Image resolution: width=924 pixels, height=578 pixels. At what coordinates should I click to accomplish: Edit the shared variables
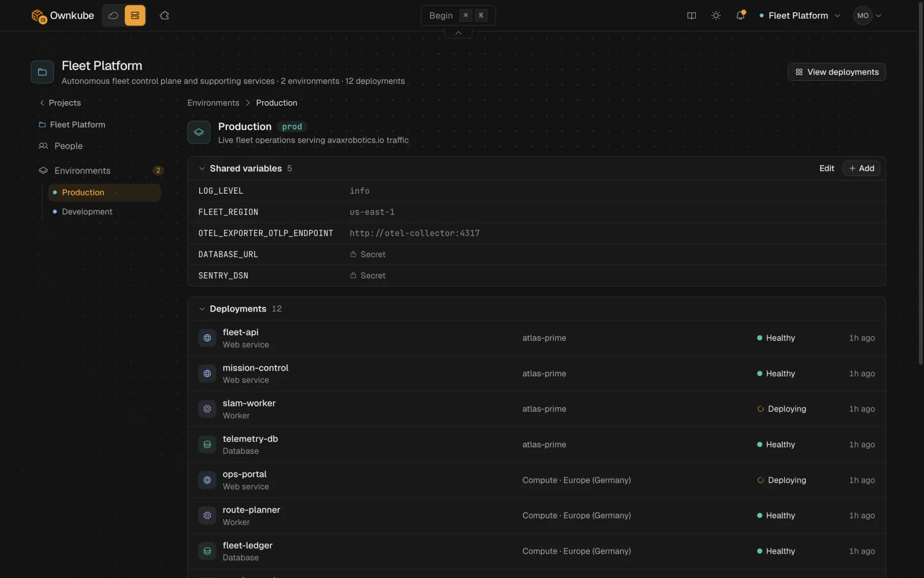(826, 168)
